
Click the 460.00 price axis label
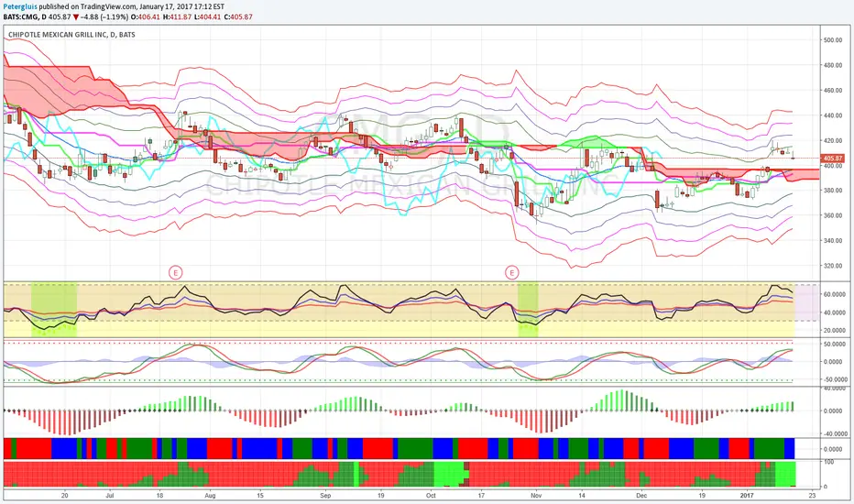coord(833,91)
